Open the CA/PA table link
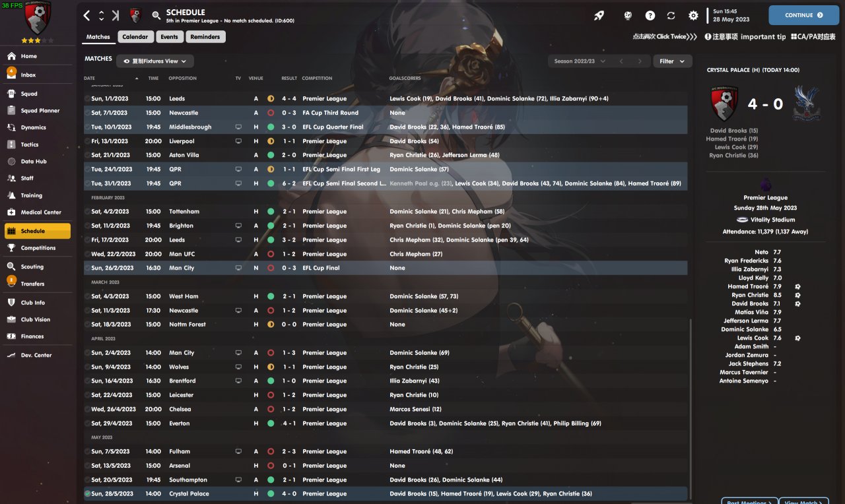 [x=814, y=37]
